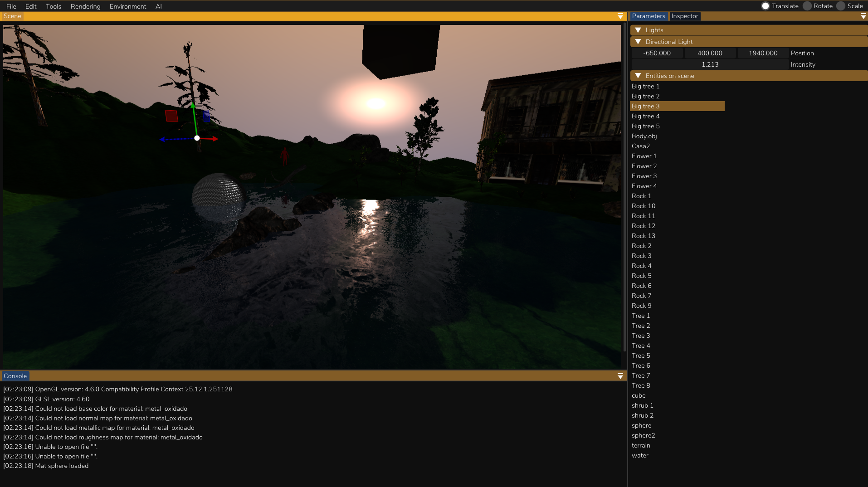This screenshot has width=868, height=487.
Task: Open the Console panel dropdown arrow icon
Action: pos(620,376)
